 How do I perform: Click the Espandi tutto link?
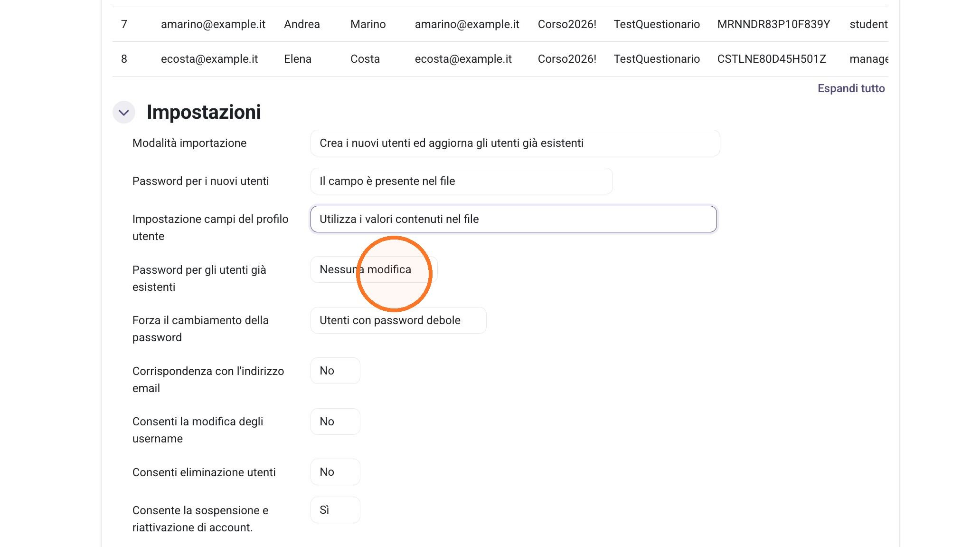[x=851, y=88]
